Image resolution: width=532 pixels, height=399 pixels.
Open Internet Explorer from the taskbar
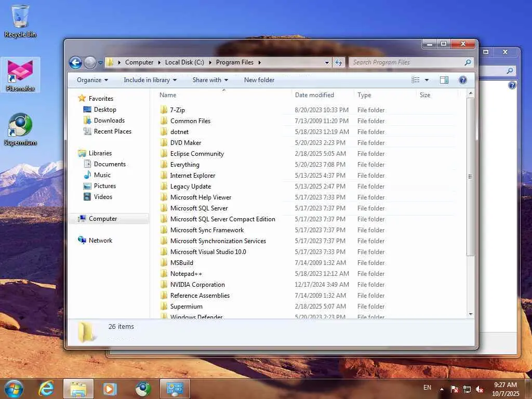(x=46, y=389)
